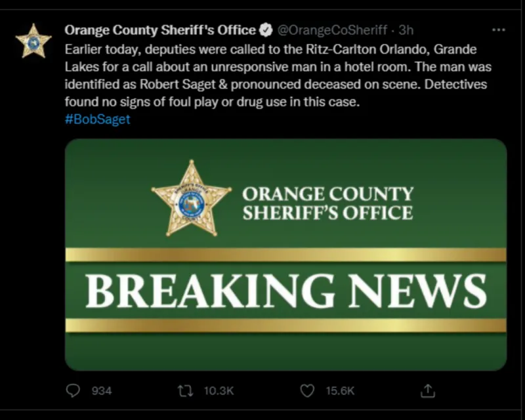This screenshot has height=420, width=525.
Task: Open the three-dot more options menu
Action: [x=499, y=30]
